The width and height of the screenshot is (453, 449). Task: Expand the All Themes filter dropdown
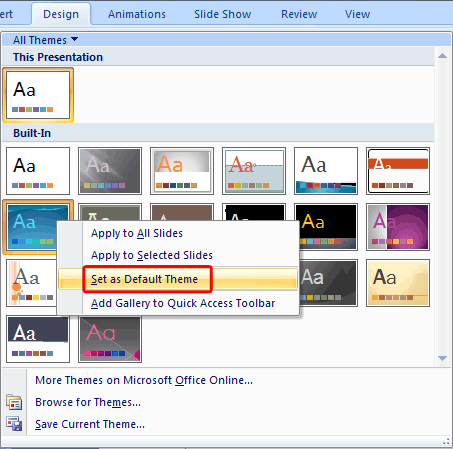point(45,40)
